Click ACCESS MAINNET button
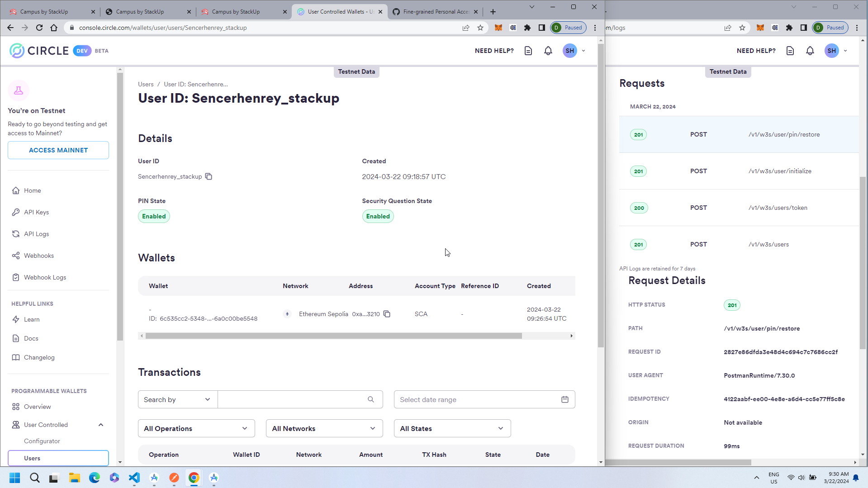This screenshot has height=488, width=868. click(58, 150)
